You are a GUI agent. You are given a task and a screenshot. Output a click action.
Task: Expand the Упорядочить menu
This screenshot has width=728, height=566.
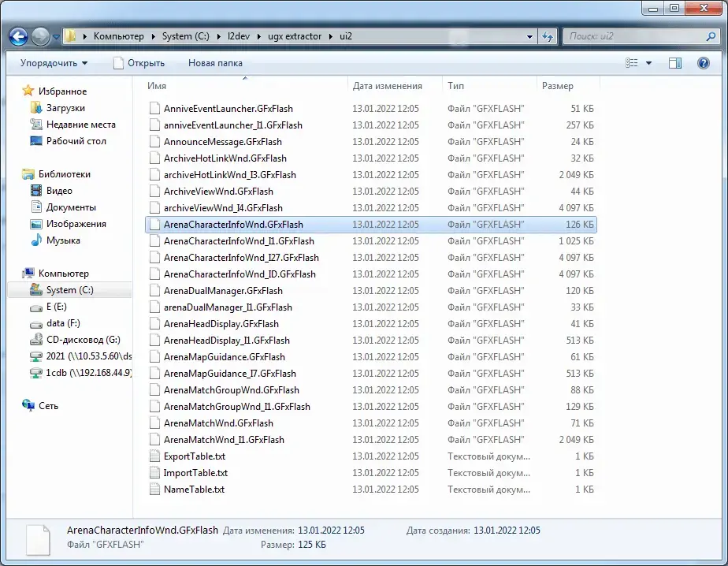(x=54, y=63)
